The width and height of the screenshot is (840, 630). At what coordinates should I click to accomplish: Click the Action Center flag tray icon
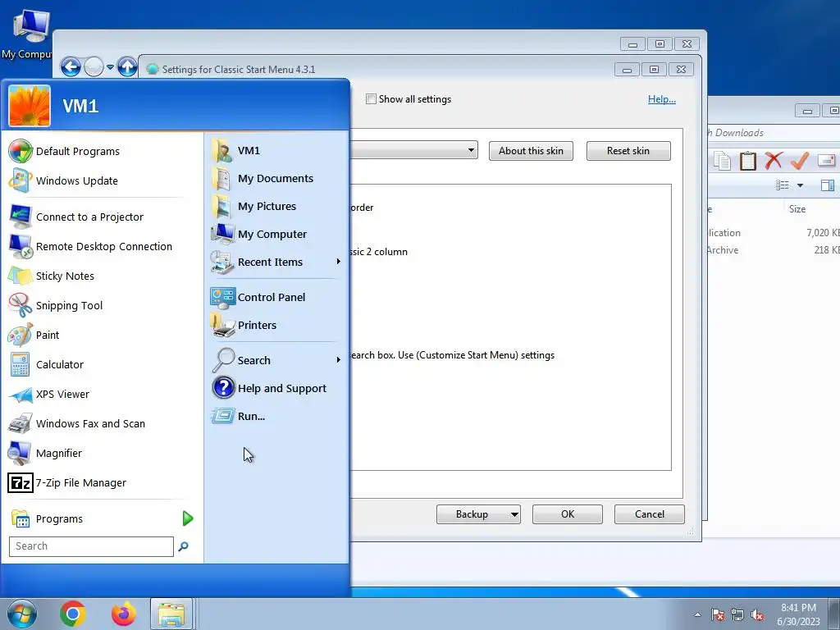pos(717,614)
